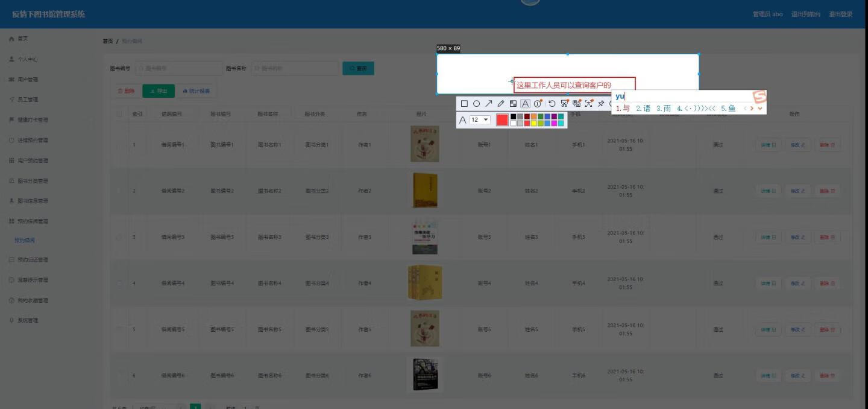Screen dimensions: 868x409
Task: Focus the 图书名称 search field
Action: pos(295,68)
